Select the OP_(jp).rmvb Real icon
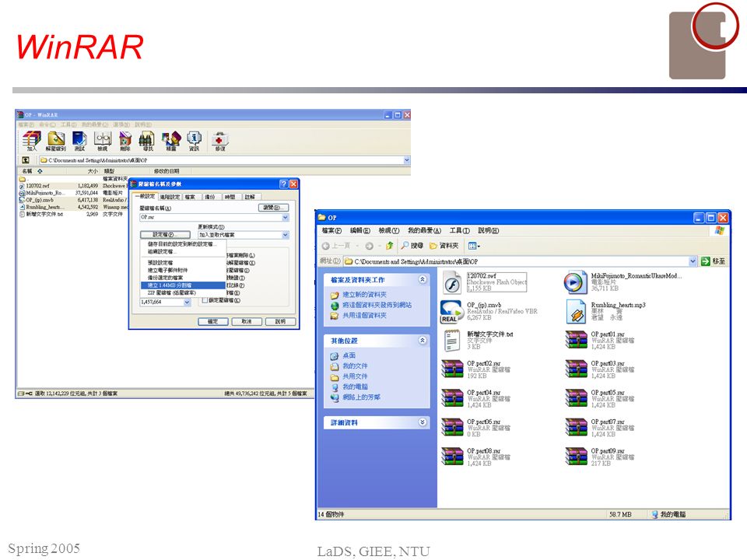The image size is (747, 560). (451, 311)
